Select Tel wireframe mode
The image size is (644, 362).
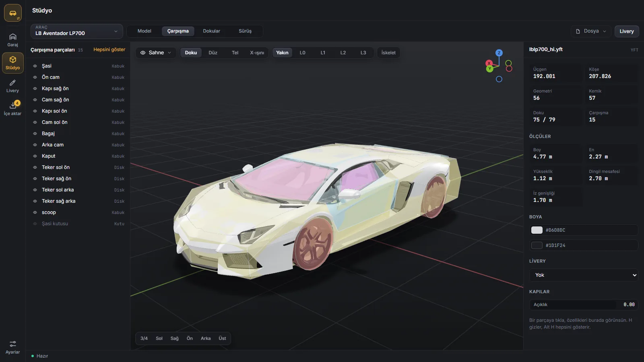(235, 53)
